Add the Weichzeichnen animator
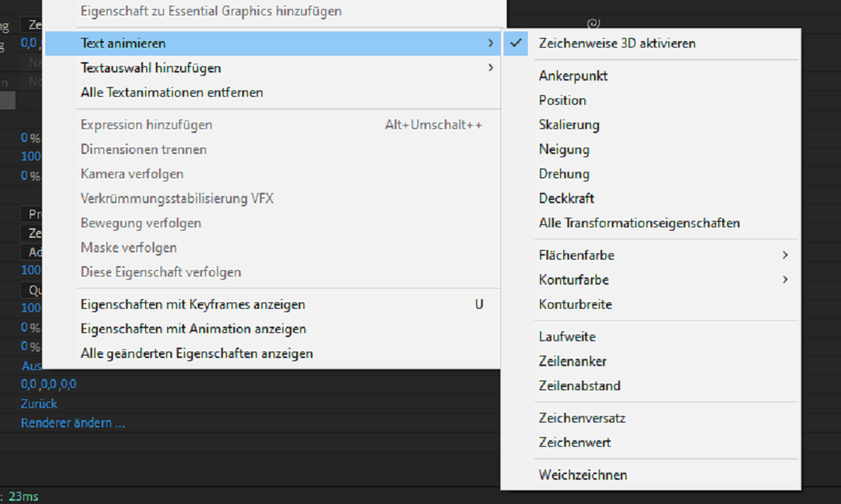This screenshot has width=841, height=504. pos(583,475)
